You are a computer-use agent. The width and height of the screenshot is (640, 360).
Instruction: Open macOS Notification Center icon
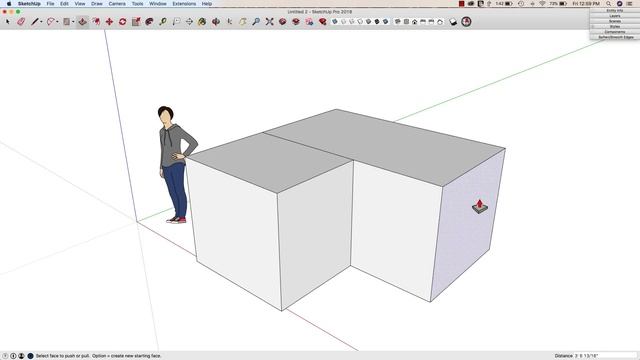tap(630, 4)
